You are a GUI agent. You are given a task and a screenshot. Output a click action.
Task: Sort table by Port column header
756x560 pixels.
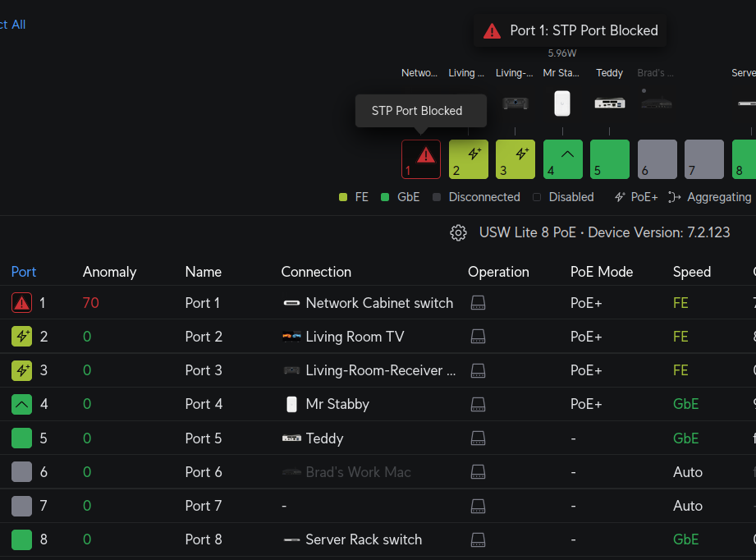24,272
